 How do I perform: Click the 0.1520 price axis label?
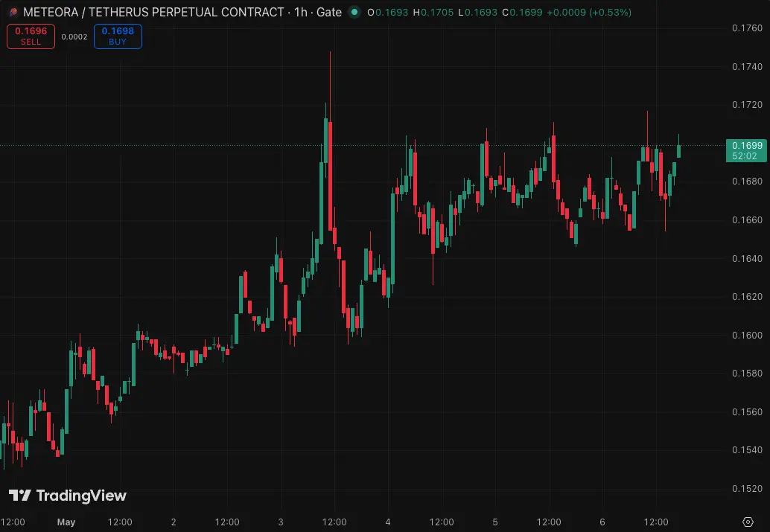(x=747, y=488)
